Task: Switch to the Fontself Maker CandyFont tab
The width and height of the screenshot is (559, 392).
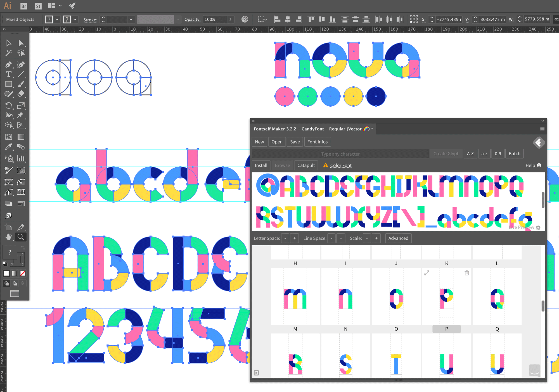Action: 313,129
